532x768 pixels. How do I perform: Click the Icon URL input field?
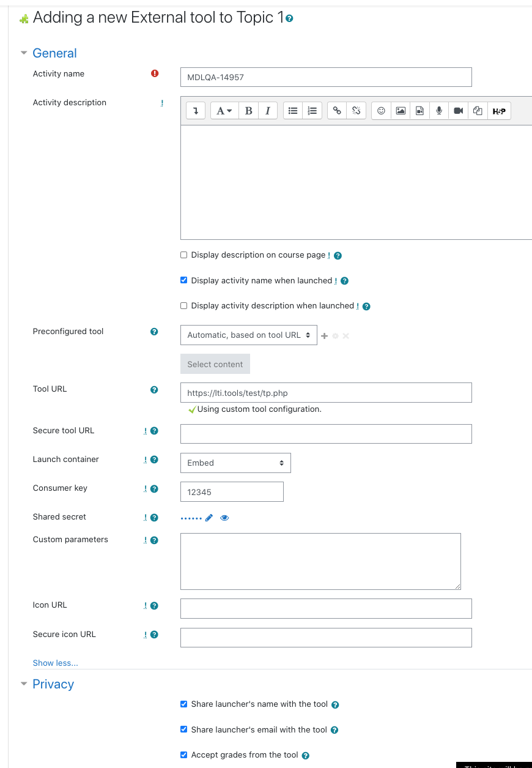coord(326,608)
